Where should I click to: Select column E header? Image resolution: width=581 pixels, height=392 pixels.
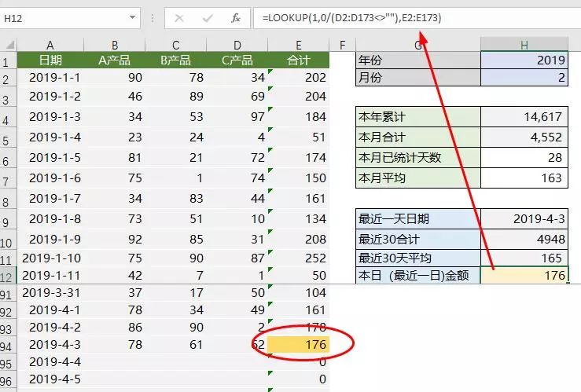pos(299,45)
